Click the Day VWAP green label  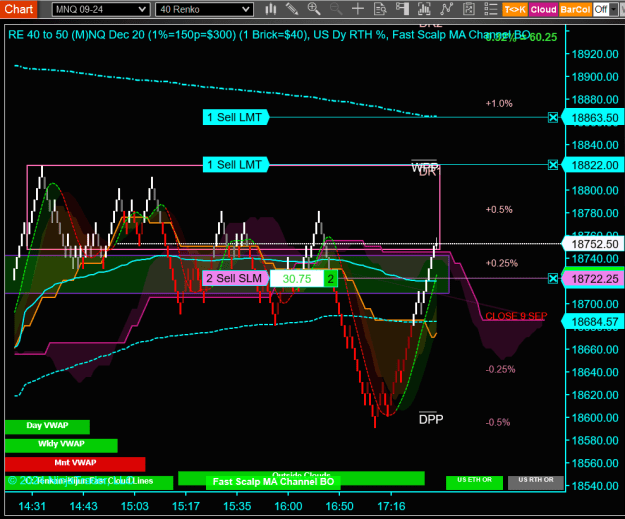[x=47, y=427]
